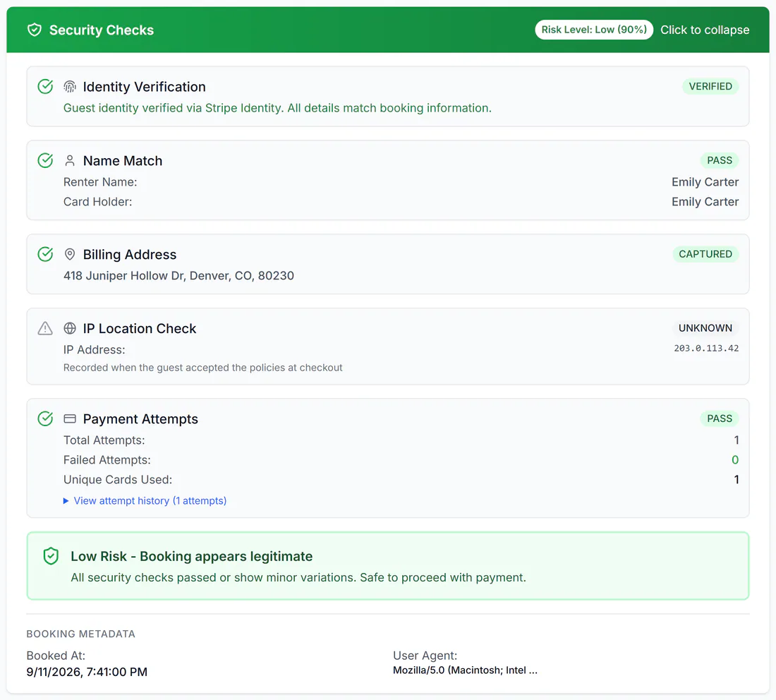Click the BOOKING METADATA heading
The image size is (776, 700).
click(80, 634)
